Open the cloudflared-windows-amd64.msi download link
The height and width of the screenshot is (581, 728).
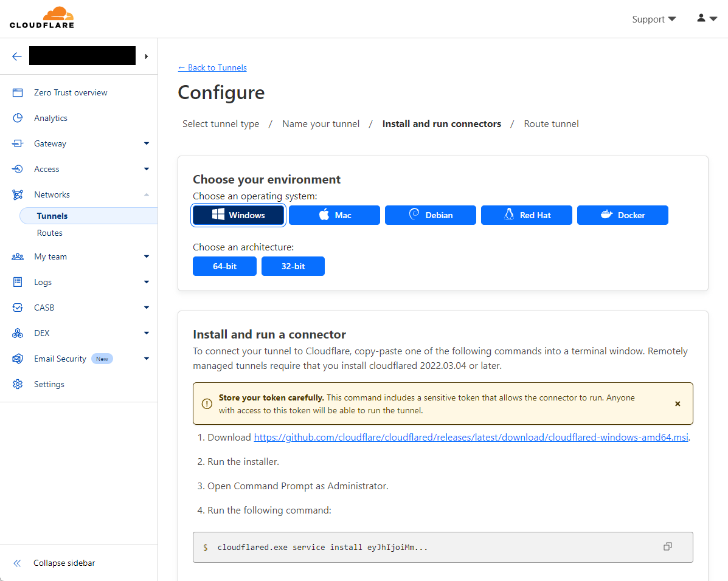pyautogui.click(x=471, y=437)
